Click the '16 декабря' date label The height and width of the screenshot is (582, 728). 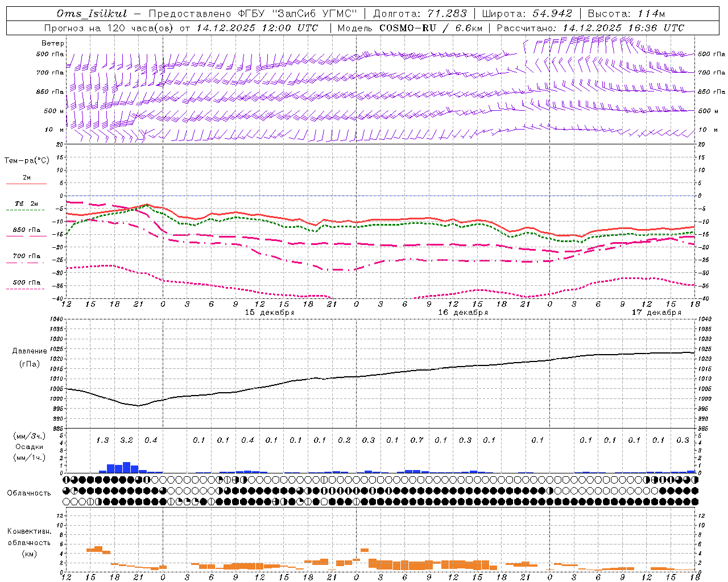[463, 313]
